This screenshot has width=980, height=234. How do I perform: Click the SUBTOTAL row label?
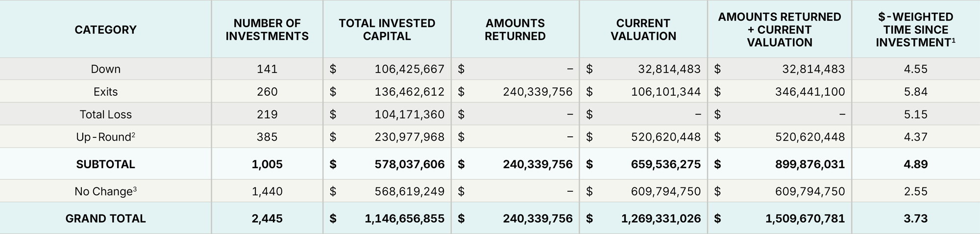tap(105, 164)
